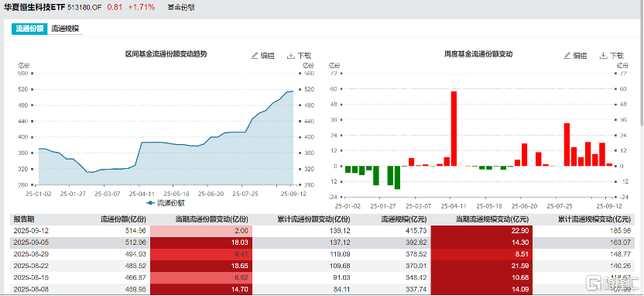Image resolution: width=644 pixels, height=296 pixels.
Task: Click the 14.30 scale change cell
Action: 481,242
